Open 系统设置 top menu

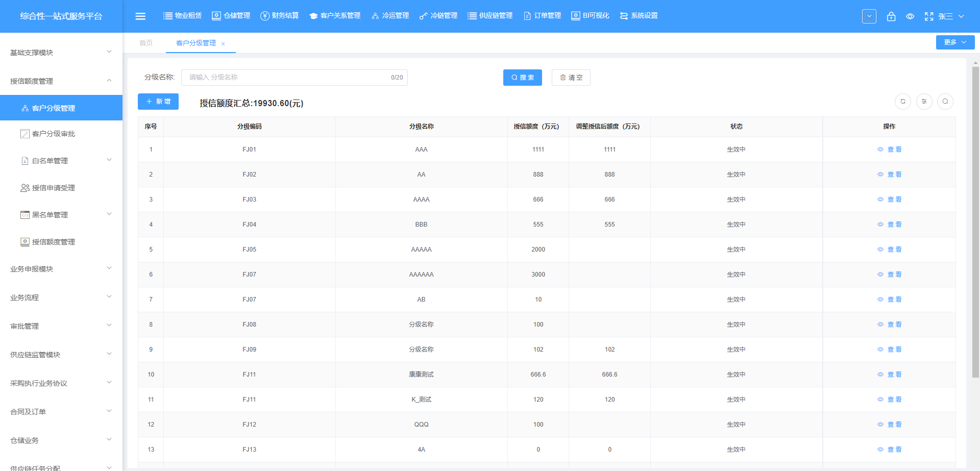coord(639,16)
